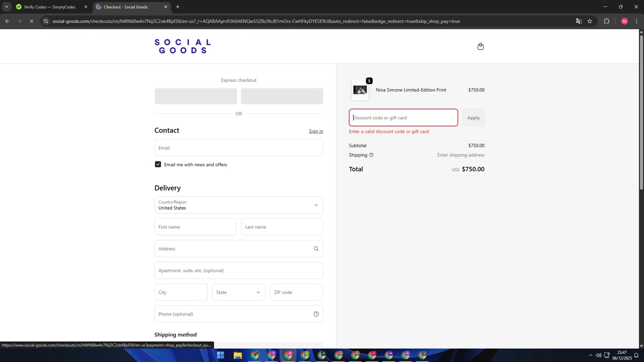Click the second express checkout button

[282, 96]
